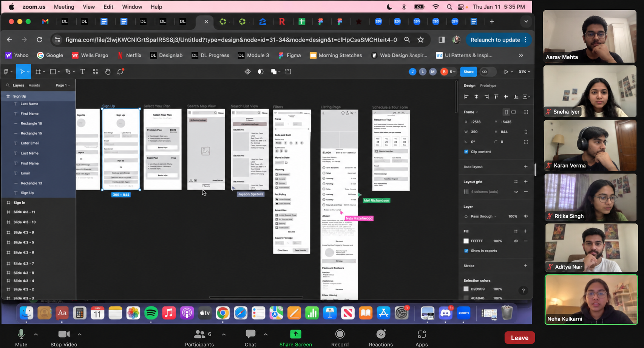The width and height of the screenshot is (644, 348).
Task: Toggle visibility of the FFFFFF fill
Action: point(516,241)
